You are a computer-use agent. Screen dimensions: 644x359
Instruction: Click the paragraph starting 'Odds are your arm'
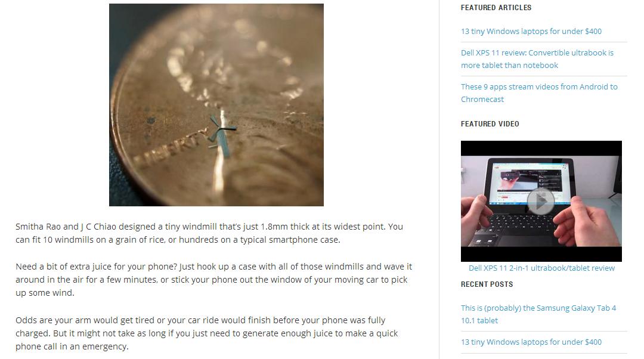point(206,333)
